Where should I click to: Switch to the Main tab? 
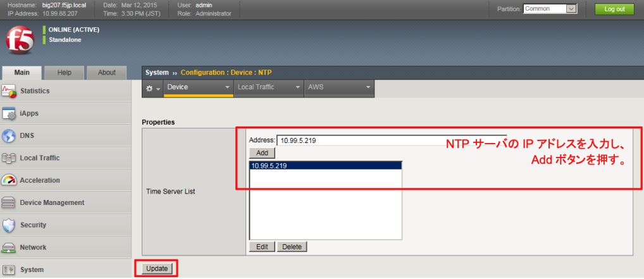tap(22, 73)
